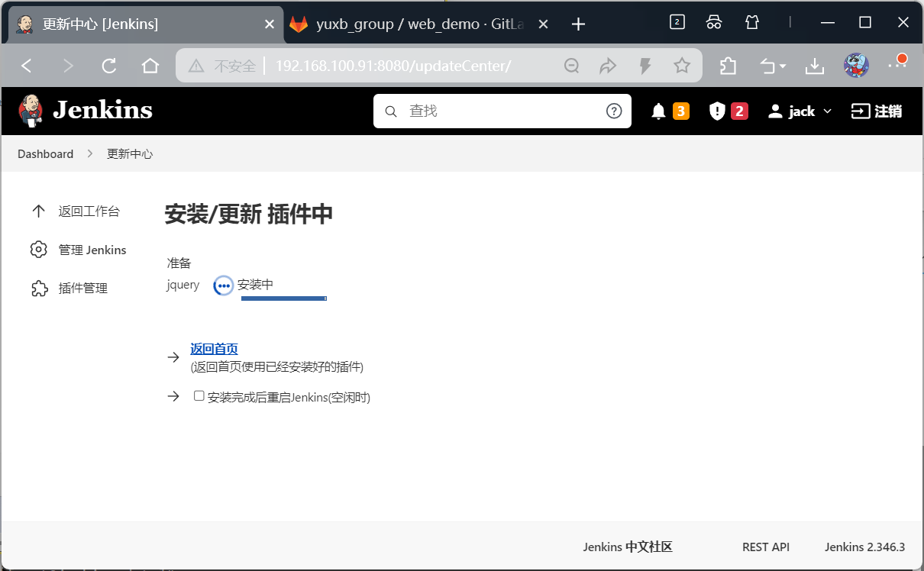Minimize the browser window
This screenshot has width=924, height=571.
828,23
